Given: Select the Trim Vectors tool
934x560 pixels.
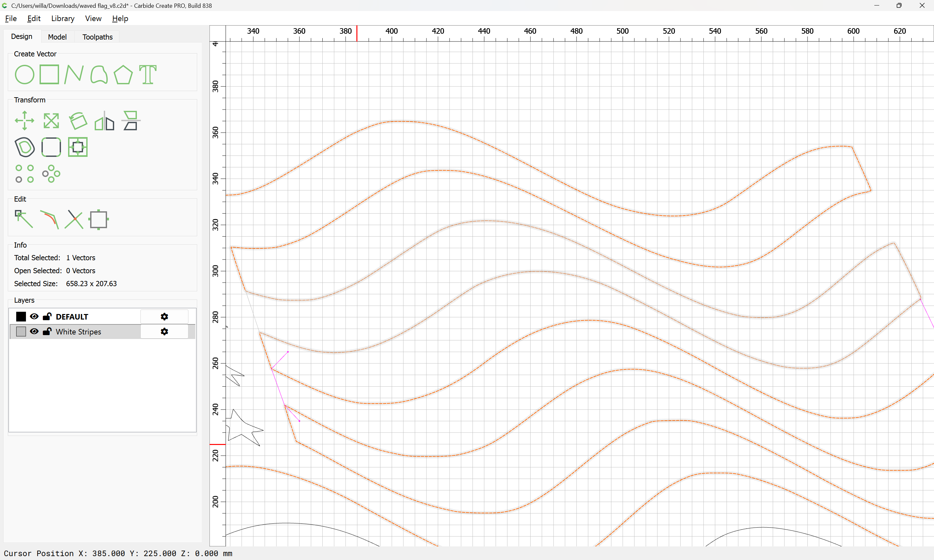Looking at the screenshot, I should coord(74,219).
